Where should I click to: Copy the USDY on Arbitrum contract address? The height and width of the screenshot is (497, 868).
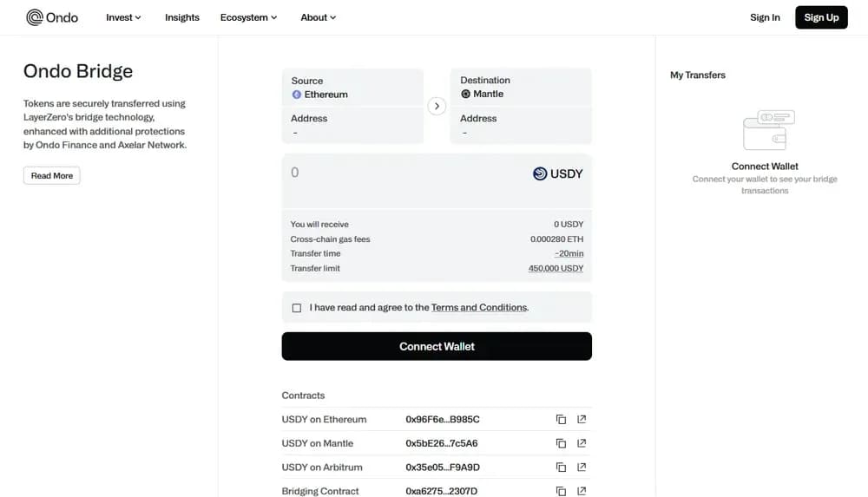click(561, 468)
